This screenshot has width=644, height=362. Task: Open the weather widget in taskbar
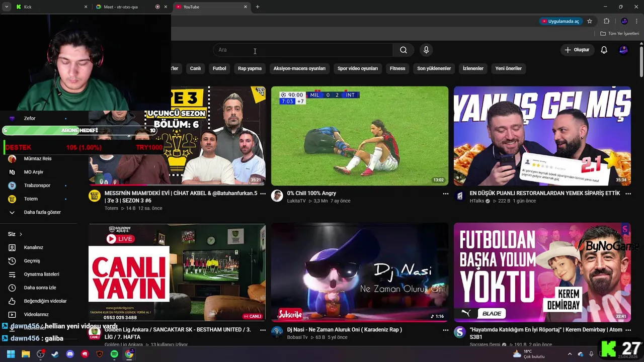pyautogui.click(x=529, y=354)
